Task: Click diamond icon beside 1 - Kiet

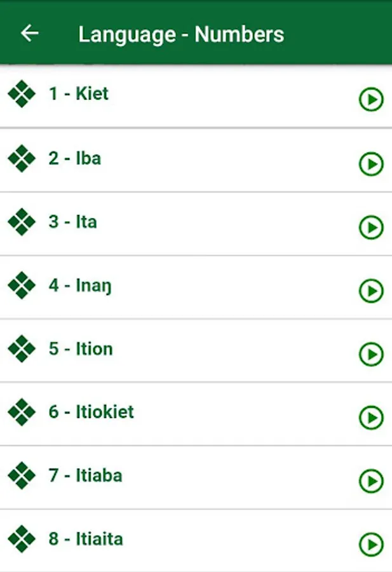Action: [x=22, y=94]
